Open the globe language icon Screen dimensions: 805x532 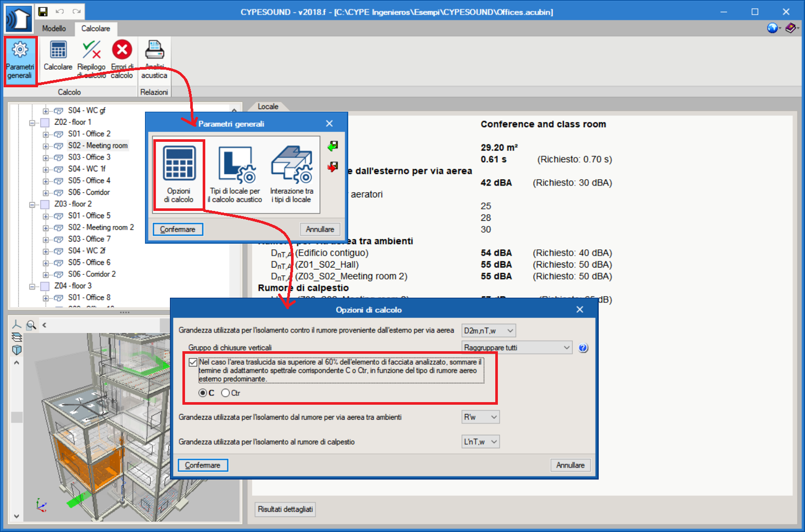click(773, 28)
